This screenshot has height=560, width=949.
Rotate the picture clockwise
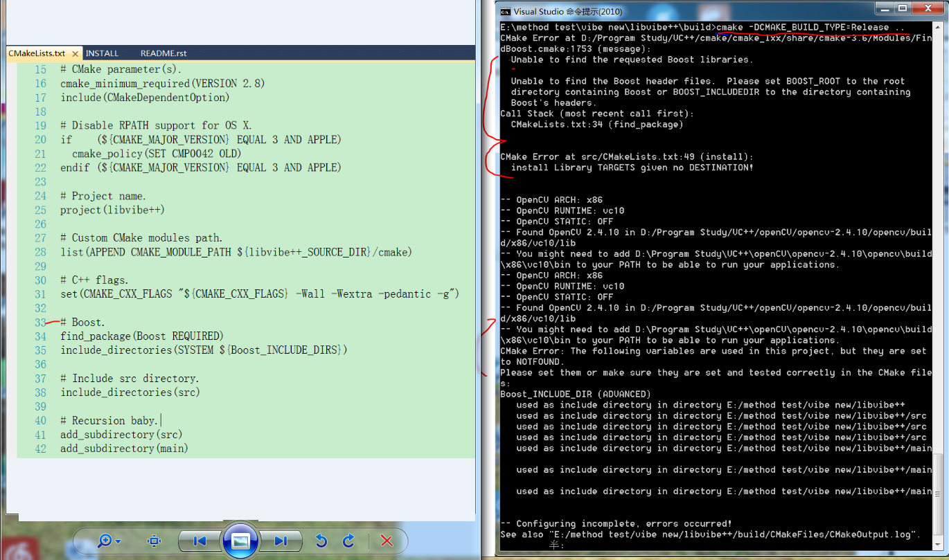349,541
